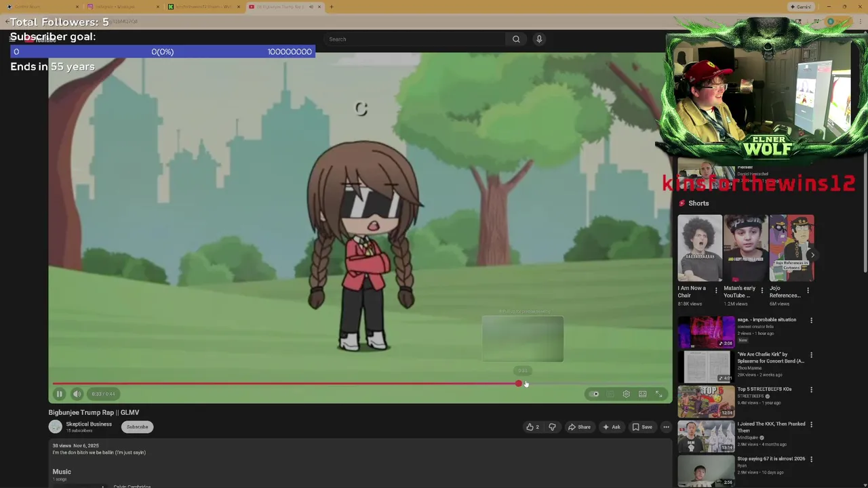Open the 'I Joined The KKK' video thumbnail
Screen dimensions: 868x488
(706, 436)
